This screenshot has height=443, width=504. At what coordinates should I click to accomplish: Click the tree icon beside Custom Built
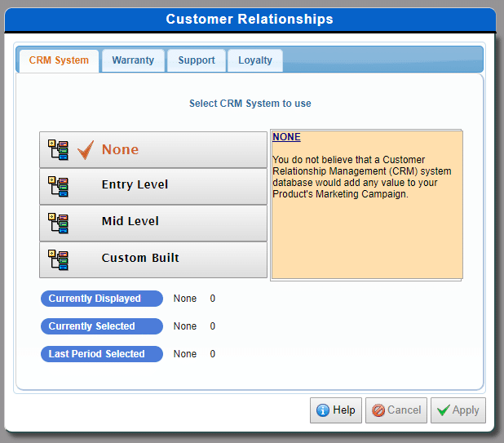click(x=58, y=259)
